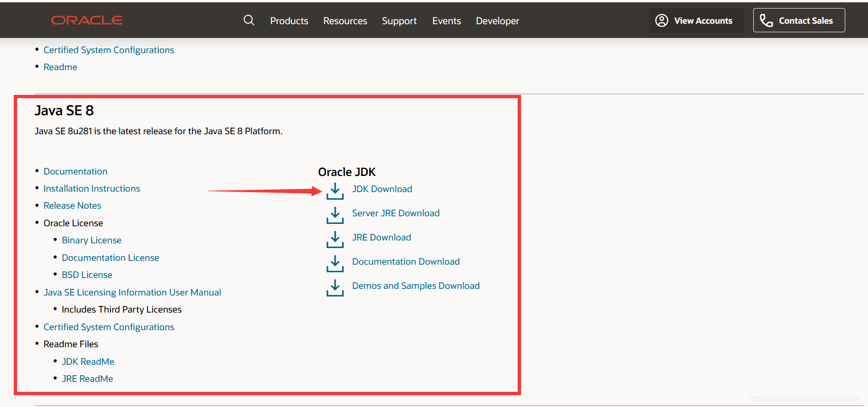Open the JRE Download link
The height and width of the screenshot is (407, 868).
pos(382,237)
